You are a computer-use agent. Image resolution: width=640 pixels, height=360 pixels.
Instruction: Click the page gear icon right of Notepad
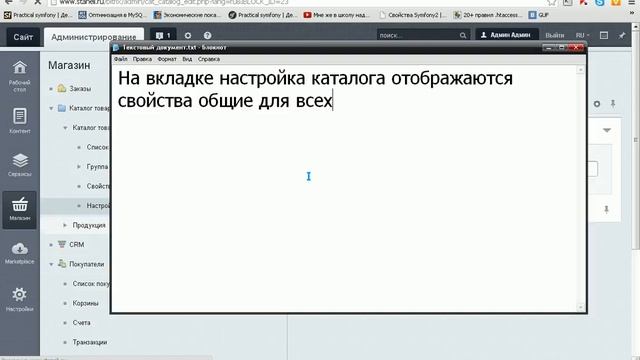tap(597, 104)
